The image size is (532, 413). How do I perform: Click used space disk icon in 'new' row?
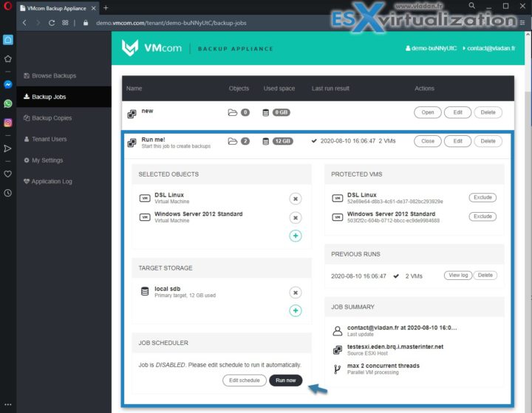point(266,112)
